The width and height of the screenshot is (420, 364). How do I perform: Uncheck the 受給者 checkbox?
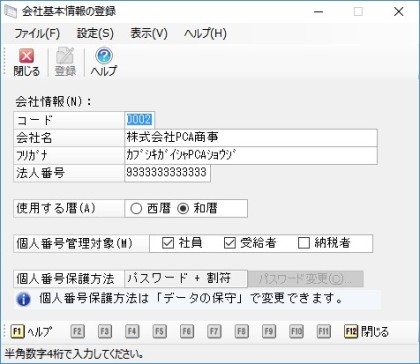click(229, 243)
